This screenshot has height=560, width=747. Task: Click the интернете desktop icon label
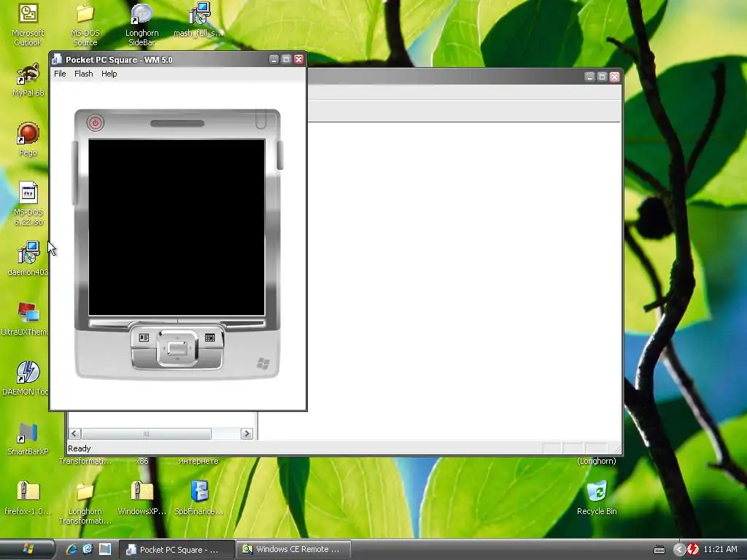tap(198, 461)
